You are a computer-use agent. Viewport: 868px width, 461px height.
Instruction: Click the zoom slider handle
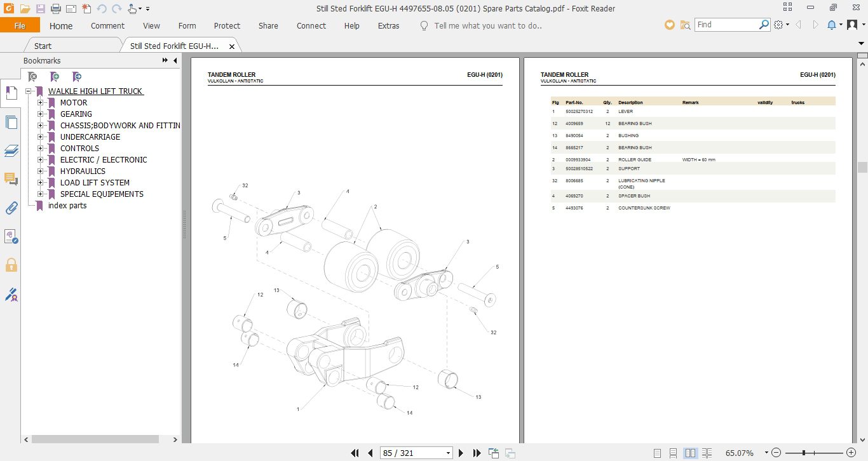(x=804, y=453)
